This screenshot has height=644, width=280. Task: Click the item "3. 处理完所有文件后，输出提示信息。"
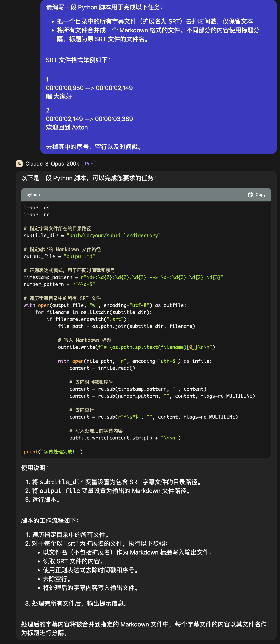77,604
